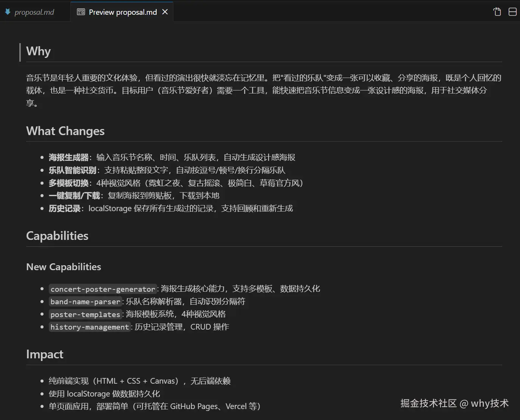This screenshot has height=420, width=520.
Task: Close the Preview proposal.md tab
Action: pyautogui.click(x=165, y=12)
